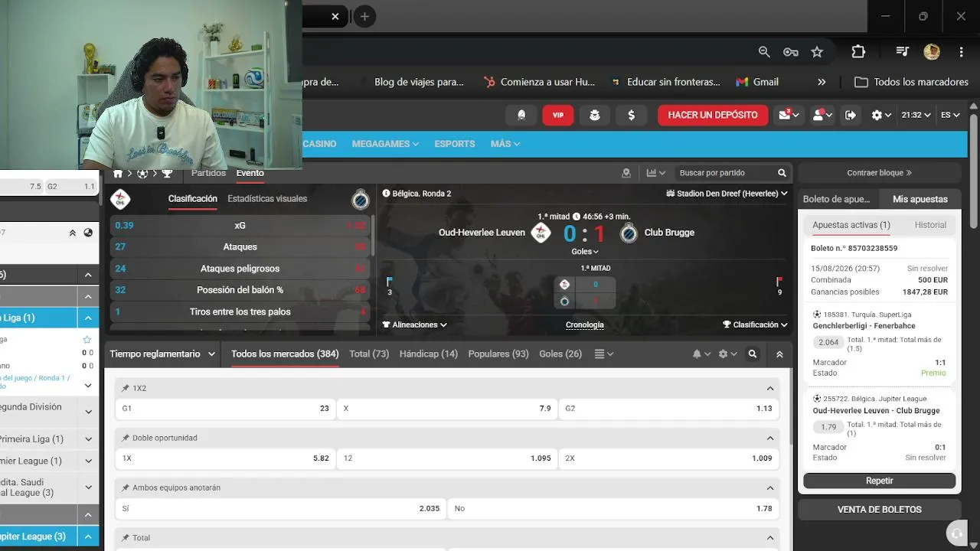Expand the Stadion Den Dreef venue dropdown
This screenshot has height=551, width=980.
pyautogui.click(x=727, y=194)
